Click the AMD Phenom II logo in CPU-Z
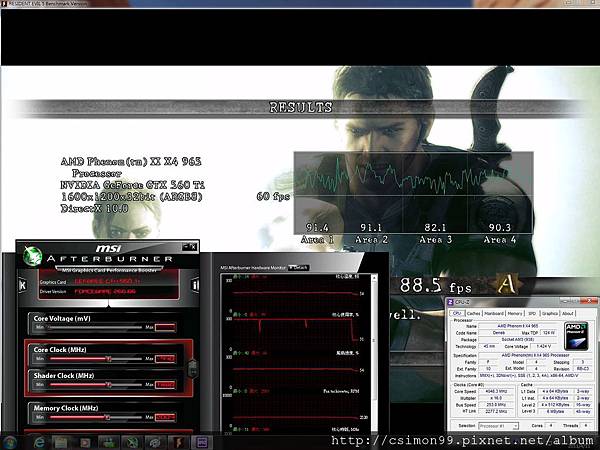Screen dimensions: 600x450 [576, 336]
